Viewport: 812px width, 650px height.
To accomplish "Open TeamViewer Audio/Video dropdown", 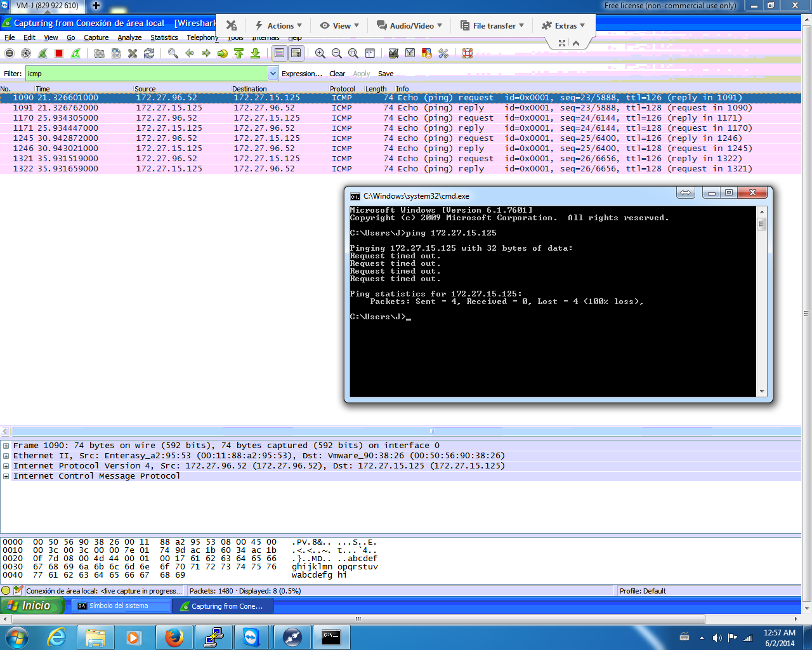I will click(409, 26).
